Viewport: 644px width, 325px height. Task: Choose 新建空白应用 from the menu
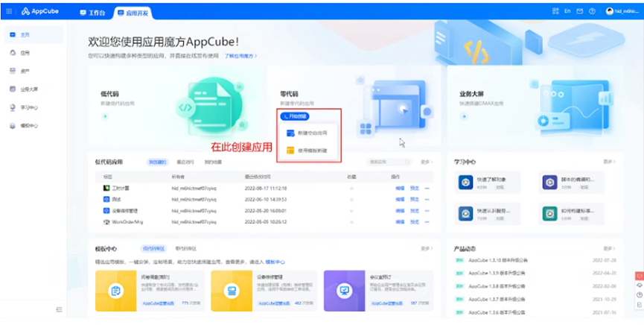pos(307,133)
